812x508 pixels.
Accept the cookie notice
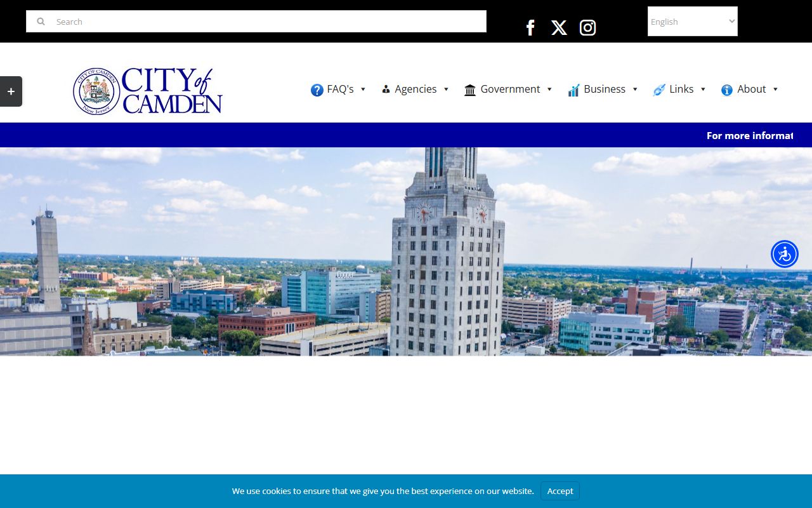[560, 491]
